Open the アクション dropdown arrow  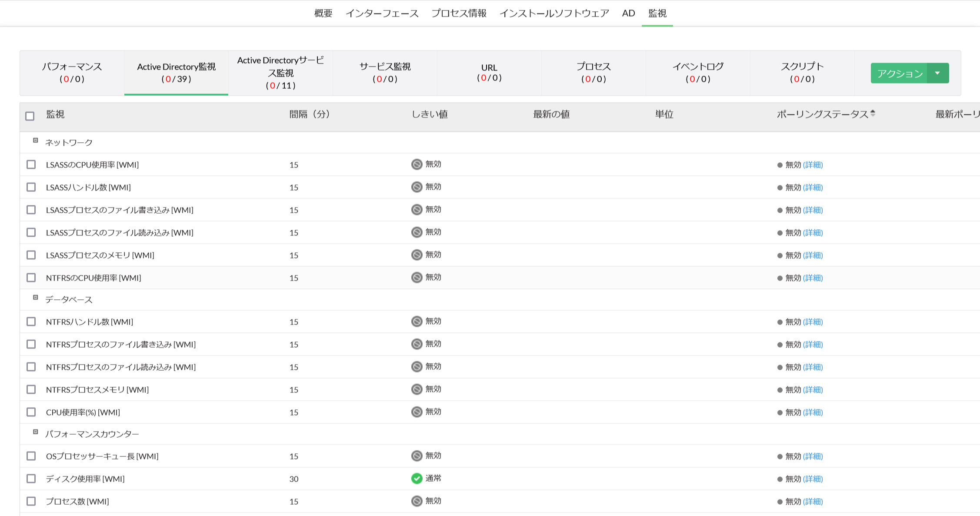[x=938, y=73]
